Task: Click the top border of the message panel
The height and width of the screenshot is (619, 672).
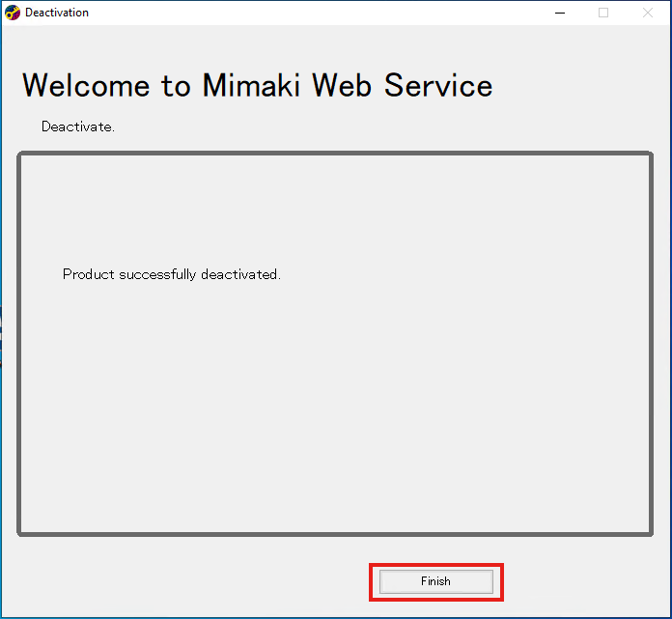Action: pyautogui.click(x=335, y=153)
